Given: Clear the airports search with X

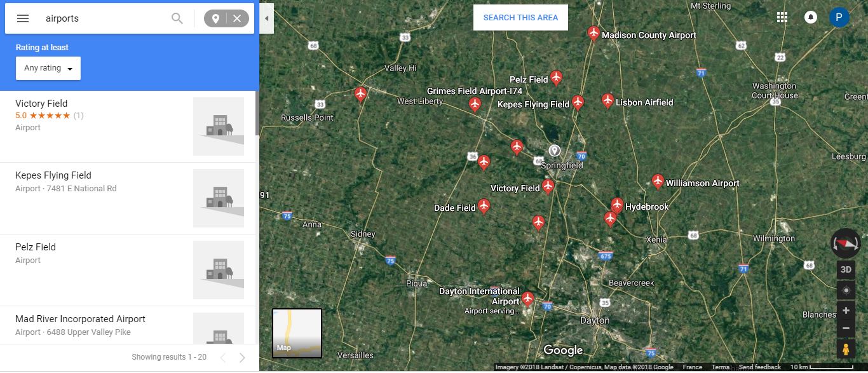Looking at the screenshot, I should [x=237, y=18].
